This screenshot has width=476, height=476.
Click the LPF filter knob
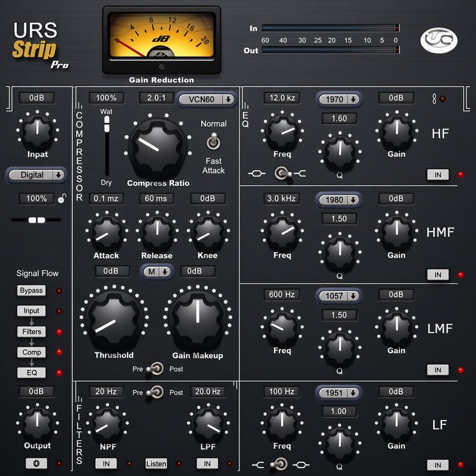(208, 424)
